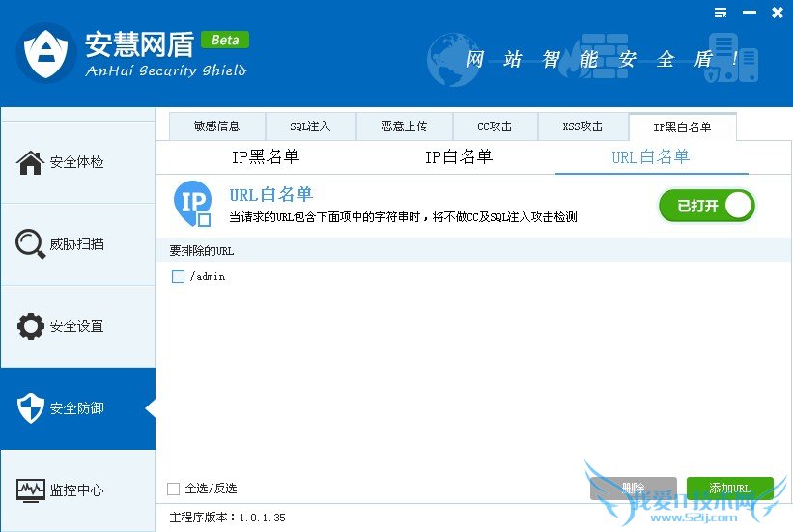Click the monitor icon for 监控中心
Image resolution: width=793 pixels, height=532 pixels.
coord(30,490)
